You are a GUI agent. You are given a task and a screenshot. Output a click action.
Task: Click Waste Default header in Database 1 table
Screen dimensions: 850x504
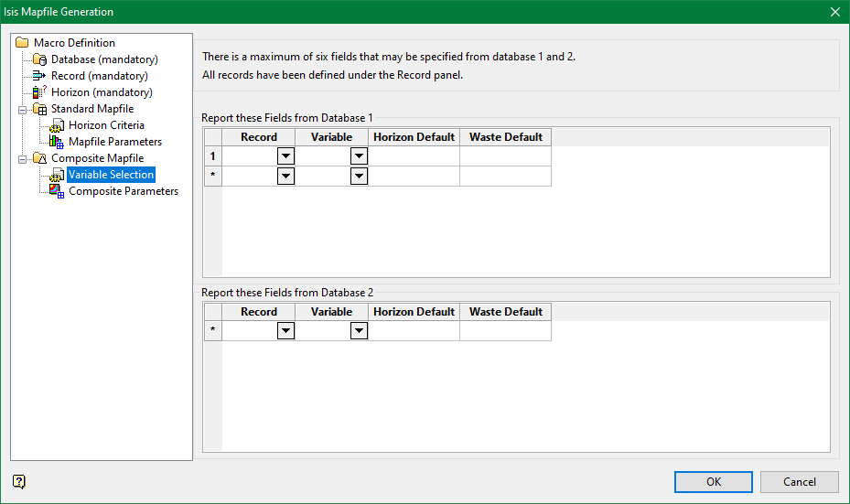[506, 137]
